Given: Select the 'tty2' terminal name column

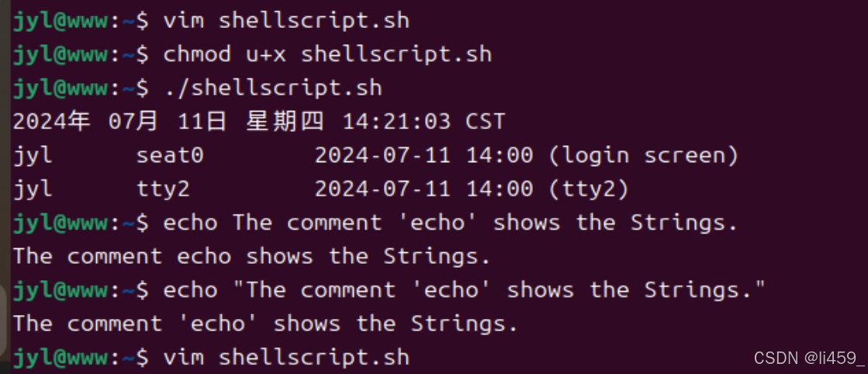Looking at the screenshot, I should click(163, 189).
